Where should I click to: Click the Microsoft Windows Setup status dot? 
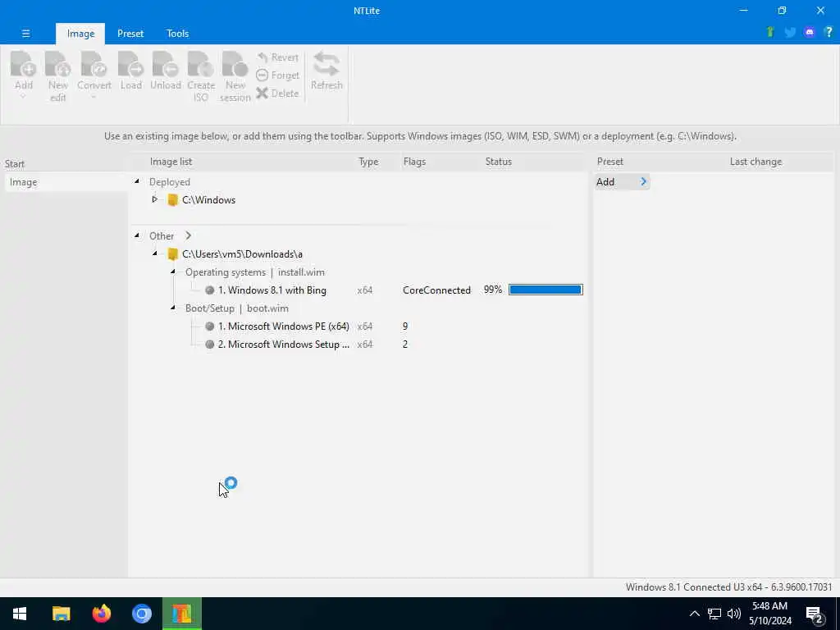pyautogui.click(x=209, y=345)
